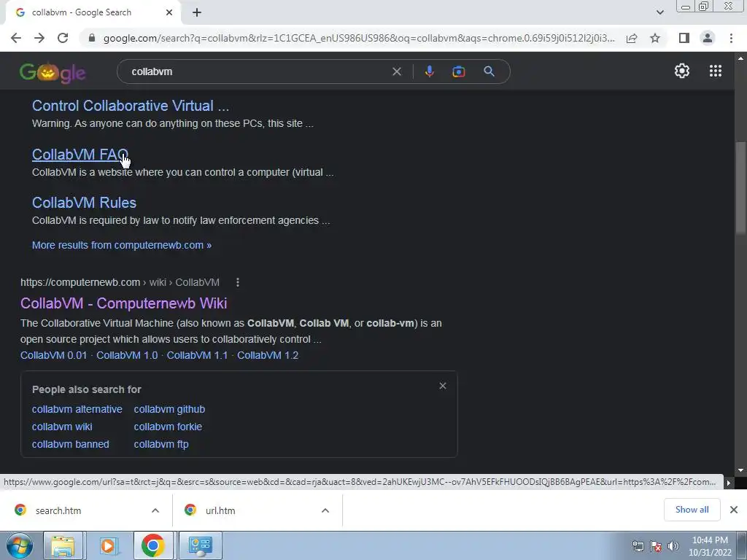This screenshot has height=560, width=747.
Task: Start a search by voice
Action: point(429,71)
